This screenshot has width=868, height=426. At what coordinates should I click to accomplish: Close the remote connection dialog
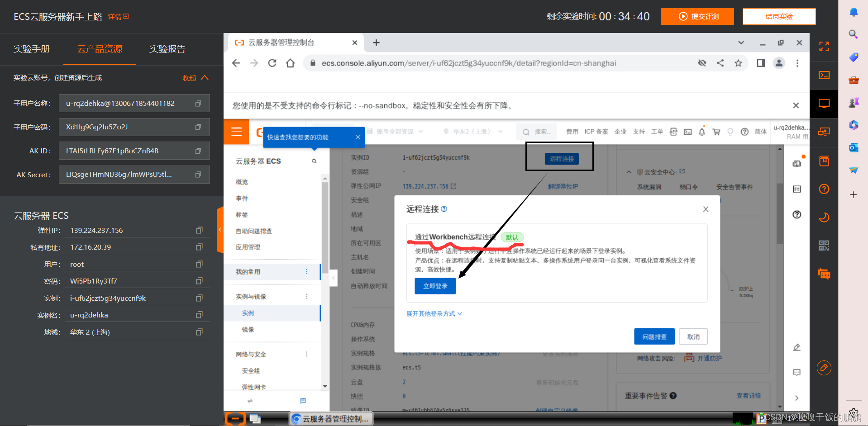point(706,209)
